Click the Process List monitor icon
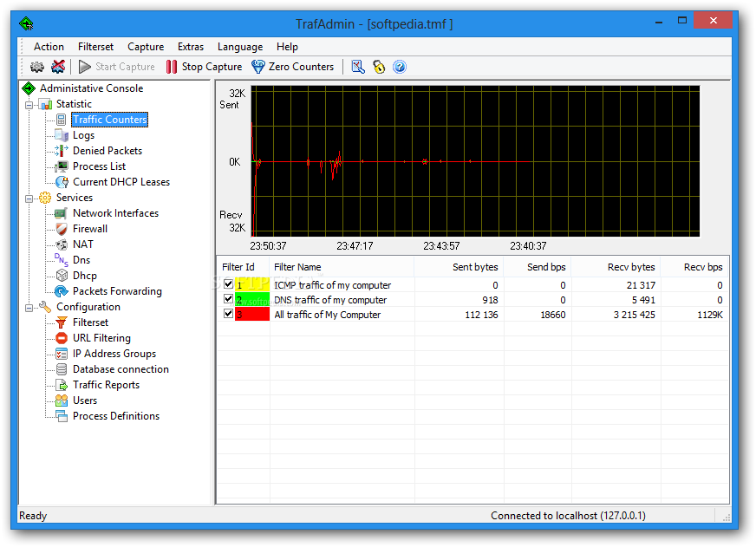This screenshot has height=547, width=756. 62,166
